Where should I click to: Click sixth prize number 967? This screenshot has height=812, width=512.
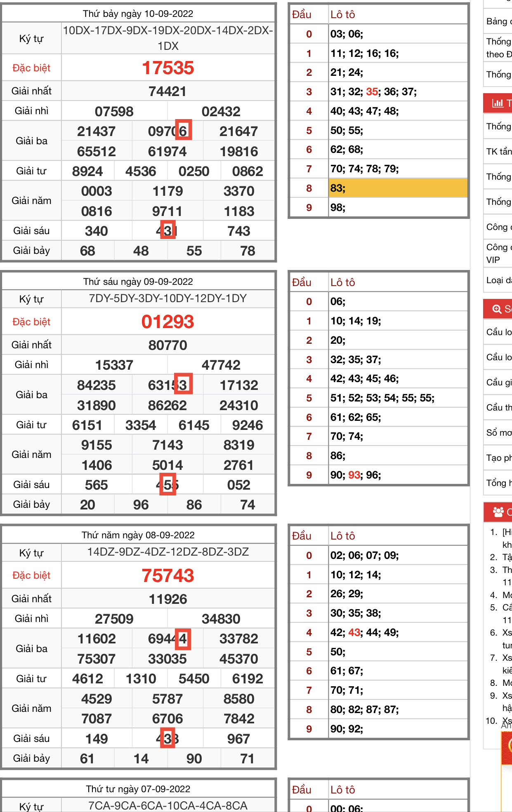239,739
